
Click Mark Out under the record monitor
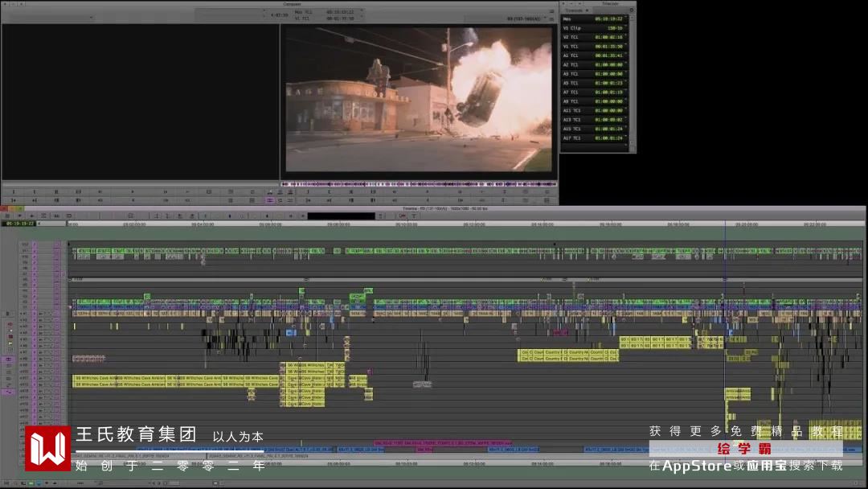(x=330, y=191)
